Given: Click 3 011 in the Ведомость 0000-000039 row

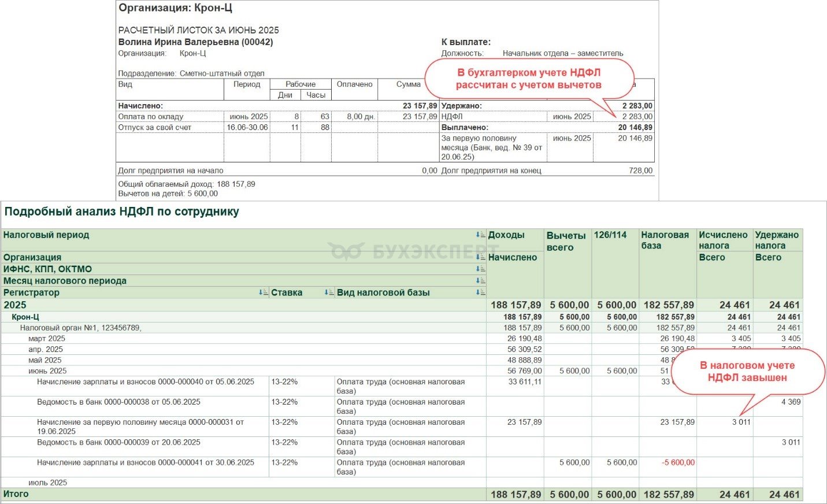Looking at the screenshot, I should [791, 442].
